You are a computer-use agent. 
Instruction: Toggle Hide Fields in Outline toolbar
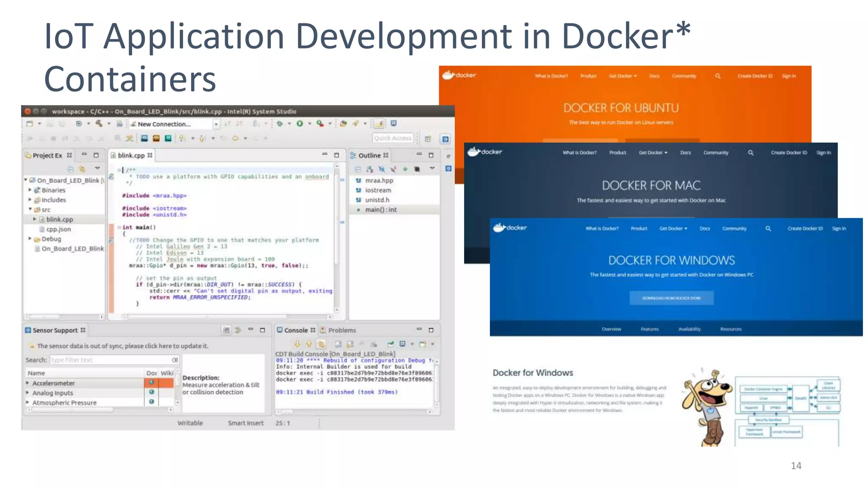(382, 169)
